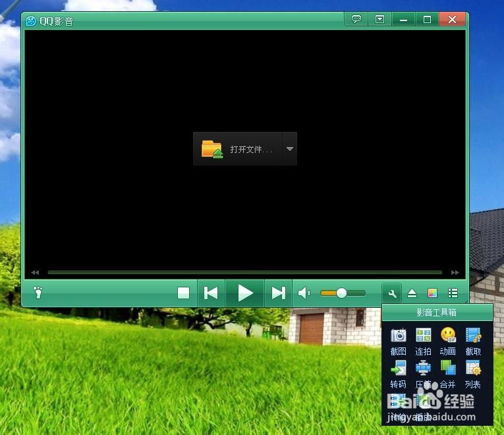Launch the 转码 transcode tool
504x435 pixels.
398,374
